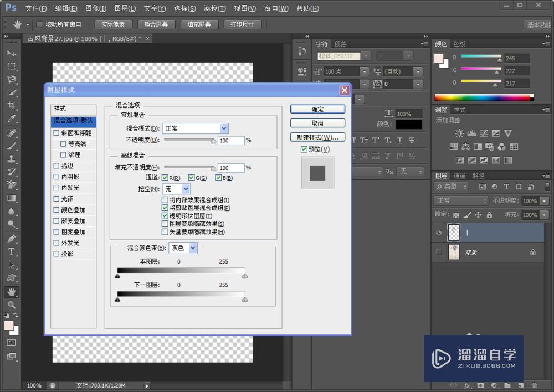
Task: Open the 滤镜 menu
Action: 214,8
